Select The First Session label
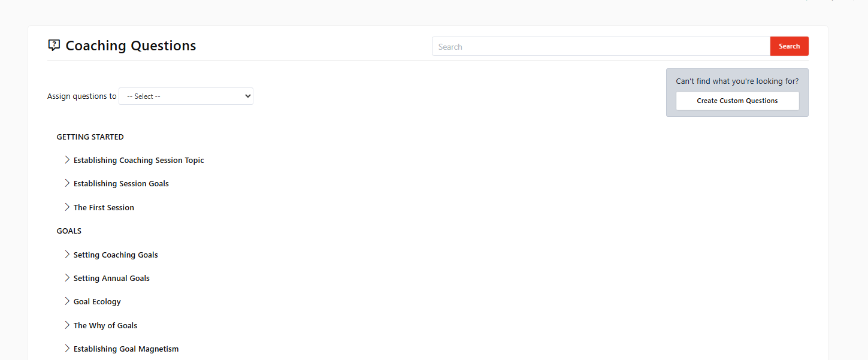 (104, 207)
